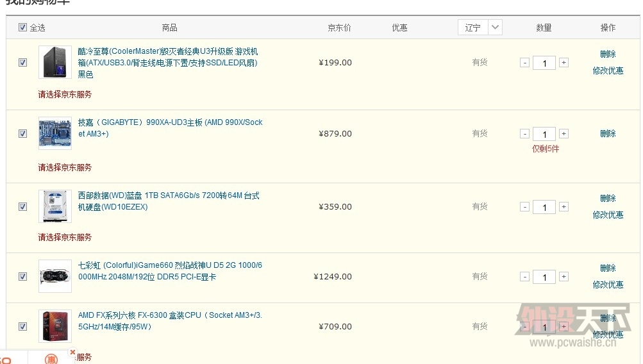Viewport: 643px width, 364px height.
Task: Click 修改优惠 for the WD hard drive
Action: click(x=608, y=215)
